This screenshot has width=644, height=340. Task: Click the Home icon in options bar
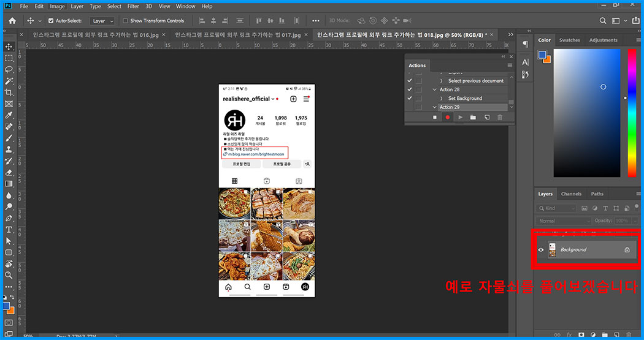click(12, 20)
